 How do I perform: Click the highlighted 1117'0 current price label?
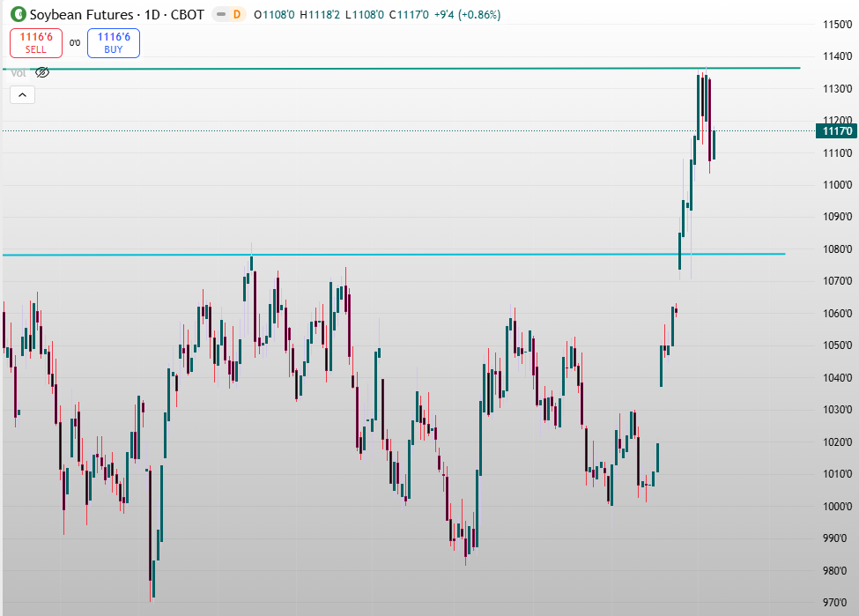point(836,131)
